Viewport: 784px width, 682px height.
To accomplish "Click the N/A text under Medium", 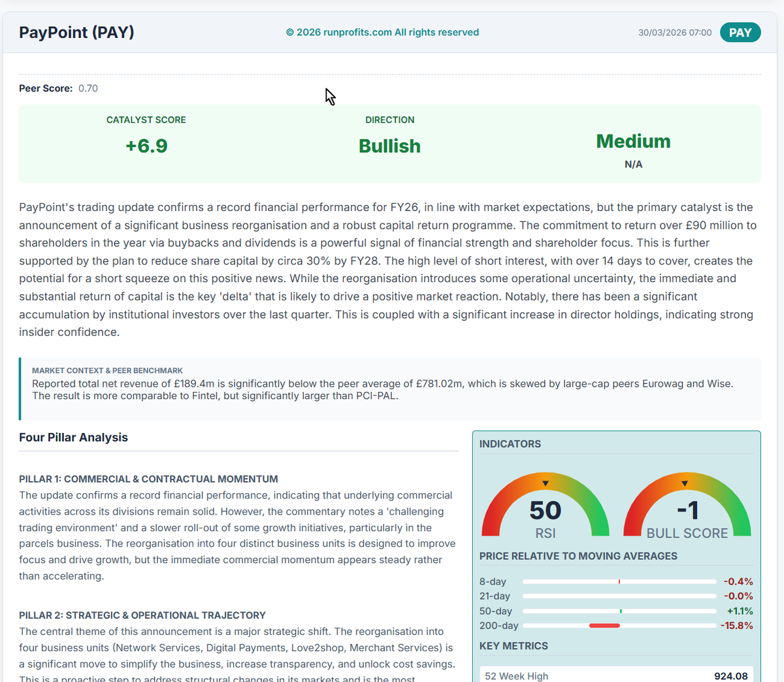I will (x=634, y=165).
